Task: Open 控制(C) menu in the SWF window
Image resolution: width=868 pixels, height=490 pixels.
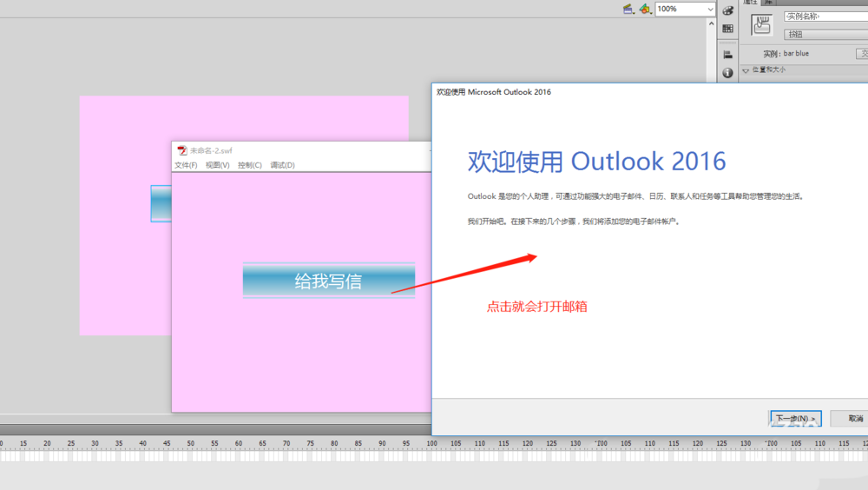Action: tap(250, 165)
